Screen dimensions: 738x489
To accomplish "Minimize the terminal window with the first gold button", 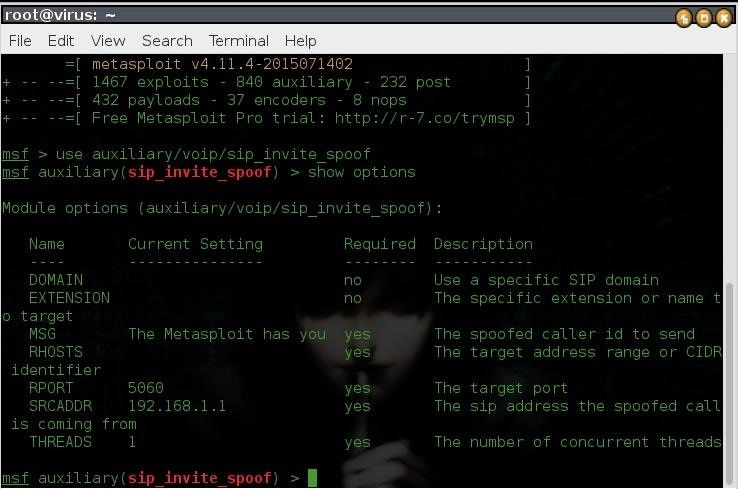I will pos(683,18).
